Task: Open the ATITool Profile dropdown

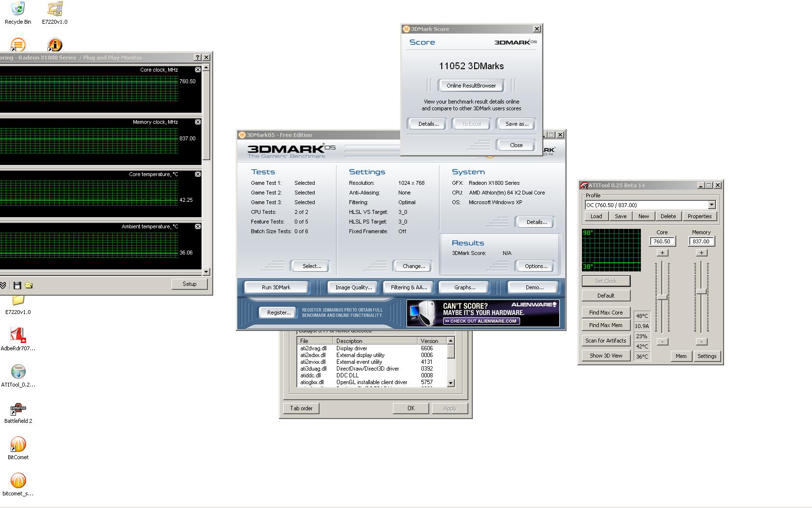Action: click(x=711, y=205)
